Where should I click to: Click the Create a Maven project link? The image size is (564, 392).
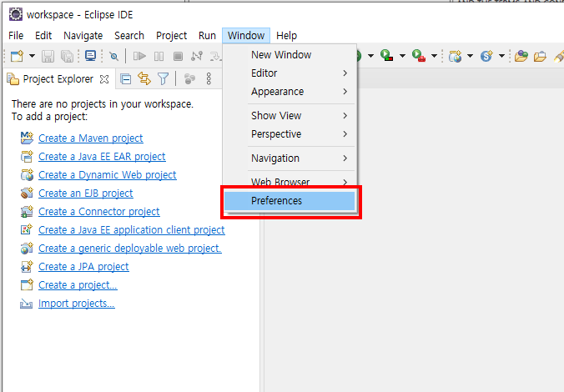[91, 138]
